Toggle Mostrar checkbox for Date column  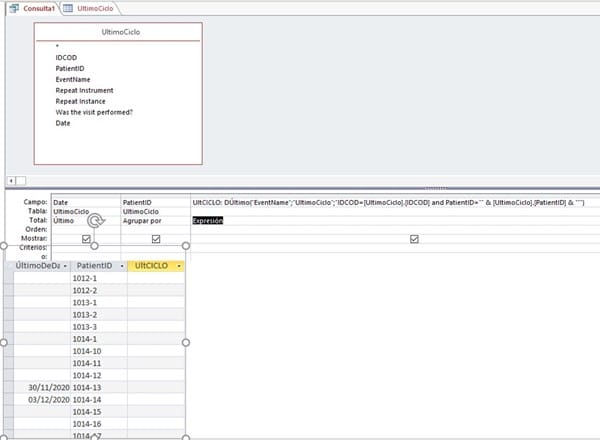point(86,239)
